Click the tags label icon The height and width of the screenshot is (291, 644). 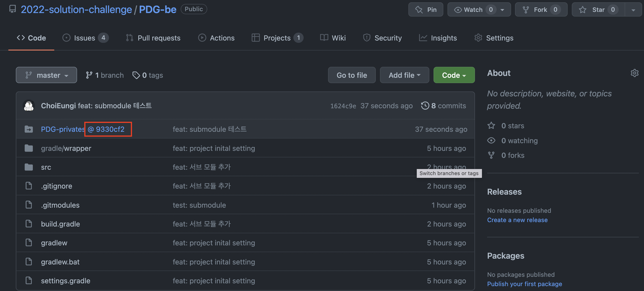(x=136, y=75)
